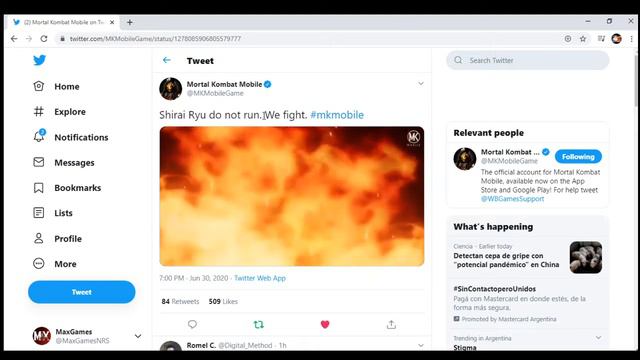Click the Mortal Kombat Mobile tweet avatar
This screenshot has width=640, height=360.
pos(171,89)
